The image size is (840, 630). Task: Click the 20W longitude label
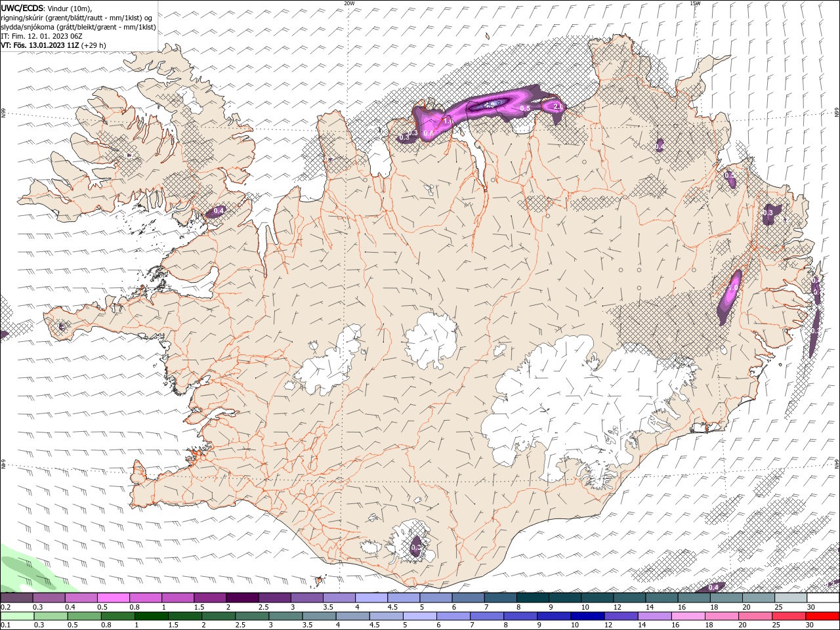click(349, 3)
